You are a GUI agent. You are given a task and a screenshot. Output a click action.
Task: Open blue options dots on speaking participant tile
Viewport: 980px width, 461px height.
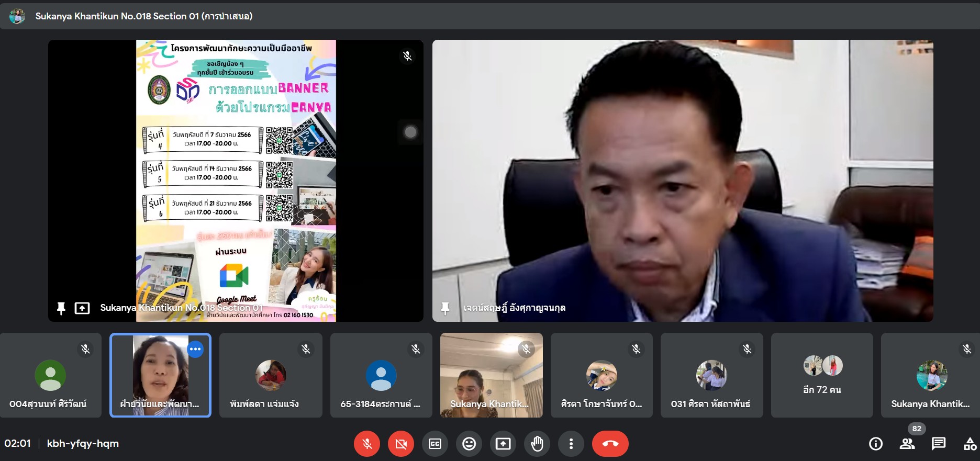[x=195, y=349]
